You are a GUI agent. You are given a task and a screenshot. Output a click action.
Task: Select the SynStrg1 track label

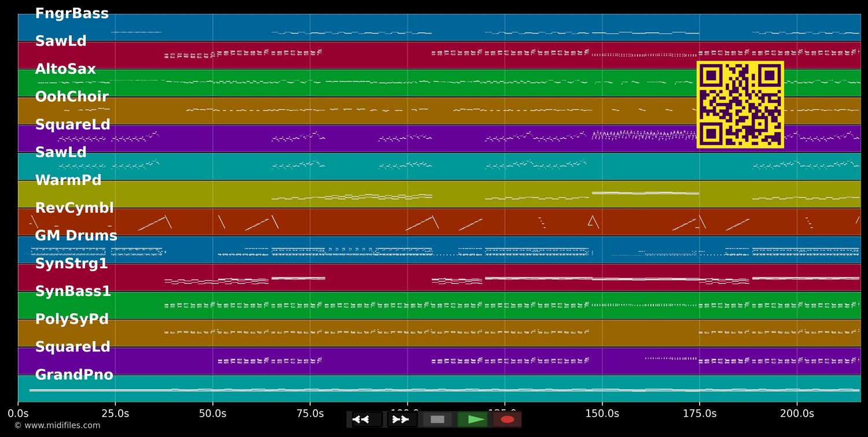72,264
